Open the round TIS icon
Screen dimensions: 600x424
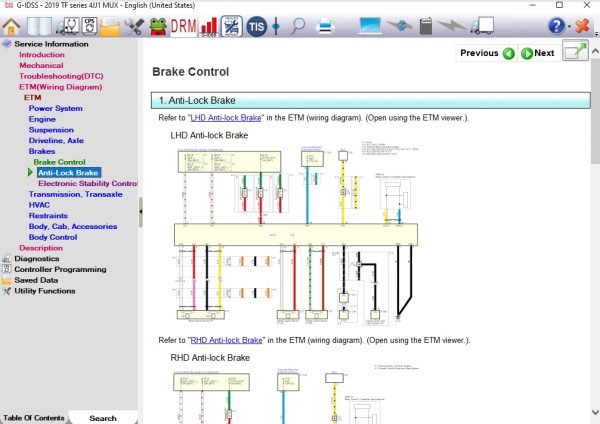[x=256, y=26]
